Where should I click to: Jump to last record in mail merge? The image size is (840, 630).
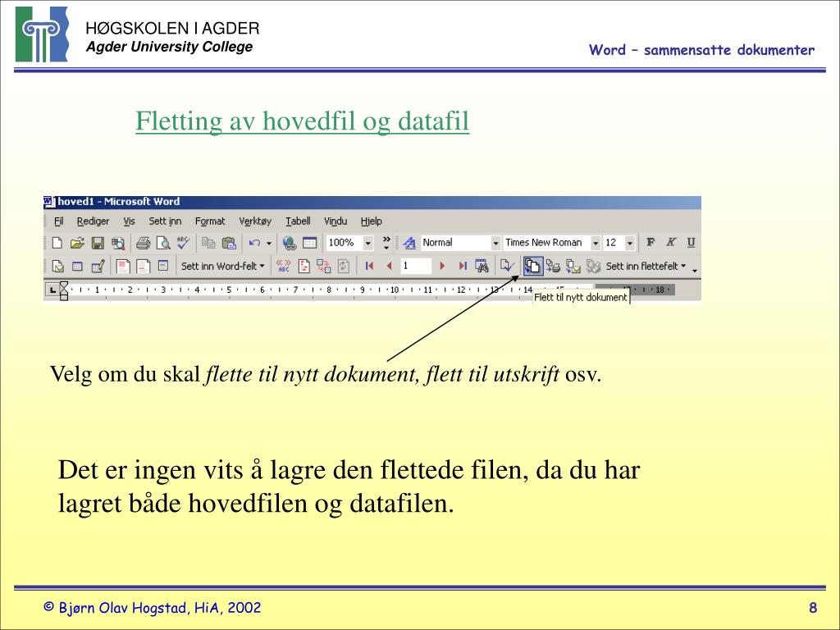(463, 266)
